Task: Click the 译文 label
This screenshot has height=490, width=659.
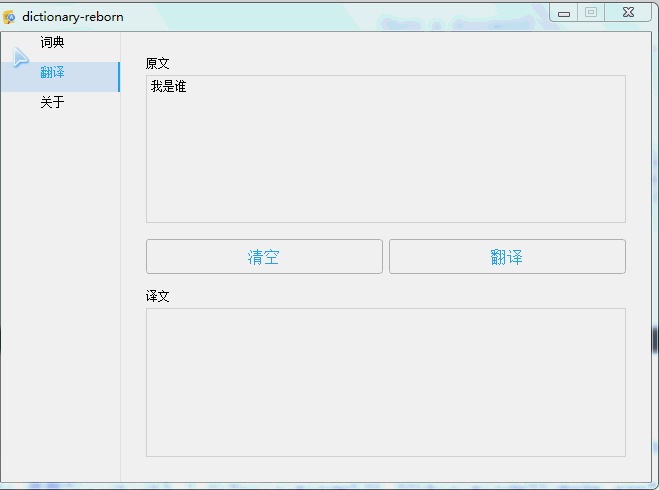Action: [158, 296]
